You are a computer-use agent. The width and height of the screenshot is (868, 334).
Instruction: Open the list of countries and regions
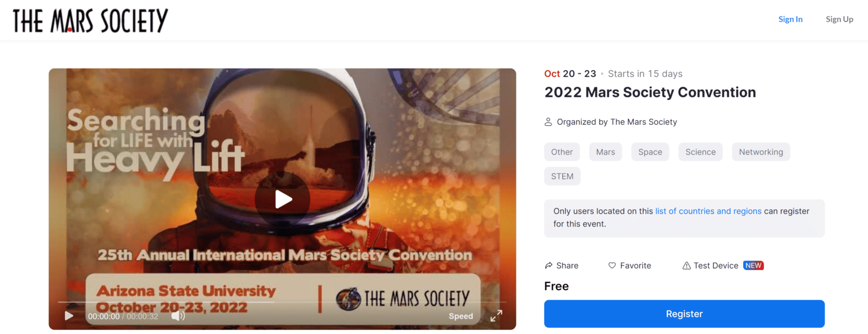[x=708, y=211]
